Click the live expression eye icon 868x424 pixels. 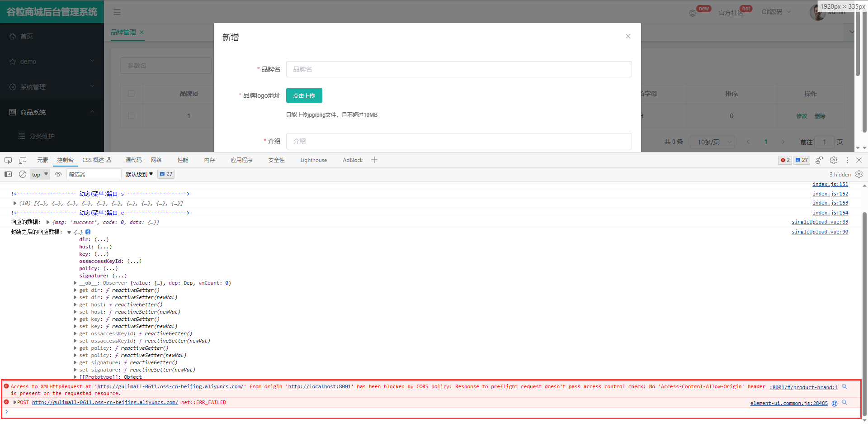coord(58,174)
